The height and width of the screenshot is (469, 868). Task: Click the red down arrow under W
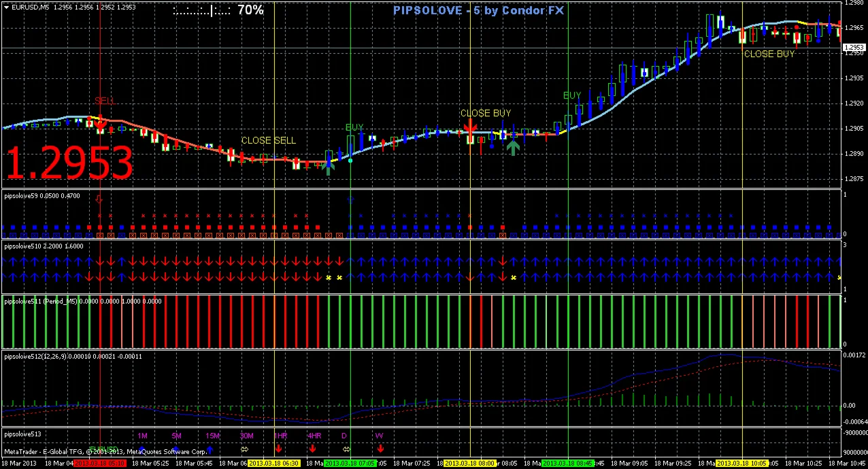click(x=380, y=449)
